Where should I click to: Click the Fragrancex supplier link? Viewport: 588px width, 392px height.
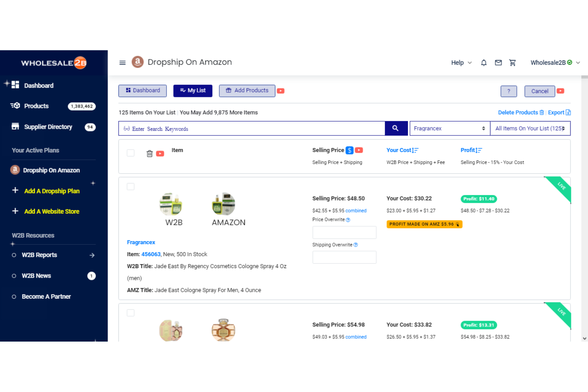click(x=141, y=242)
